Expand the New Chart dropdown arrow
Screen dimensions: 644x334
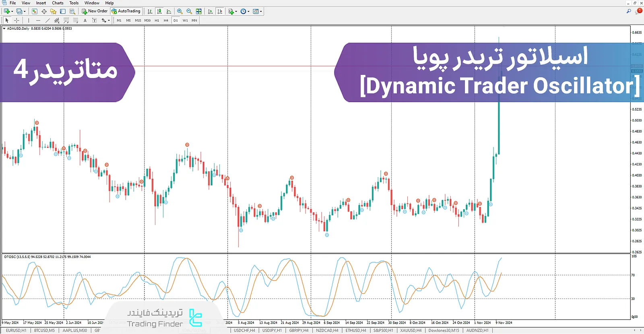(12, 11)
